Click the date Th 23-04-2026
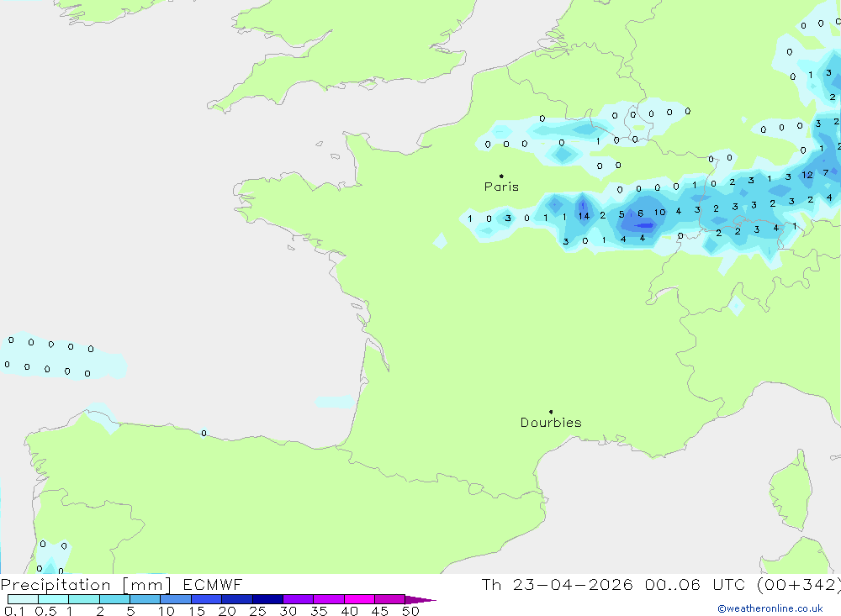Screen dimensions: 841x616 pos(557,584)
